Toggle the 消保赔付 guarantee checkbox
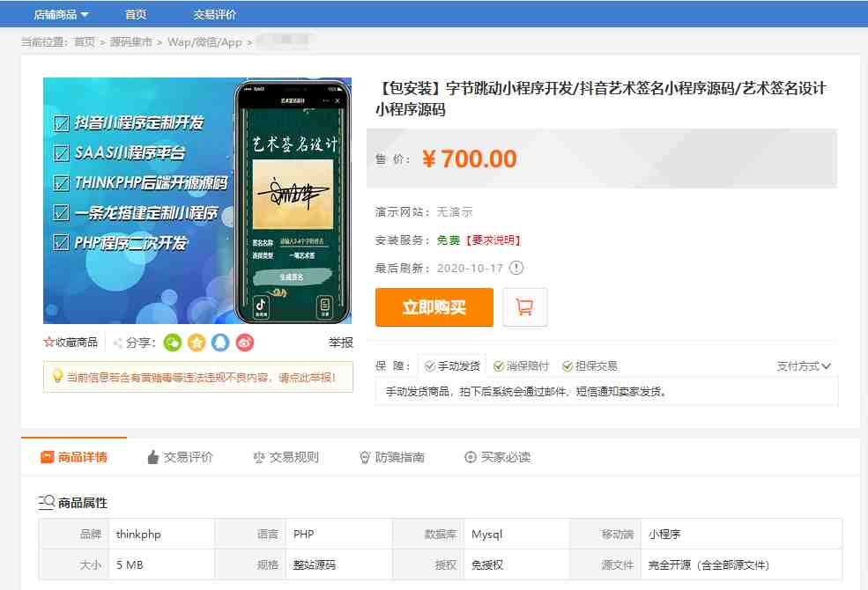Image resolution: width=868 pixels, height=590 pixels. (x=501, y=364)
